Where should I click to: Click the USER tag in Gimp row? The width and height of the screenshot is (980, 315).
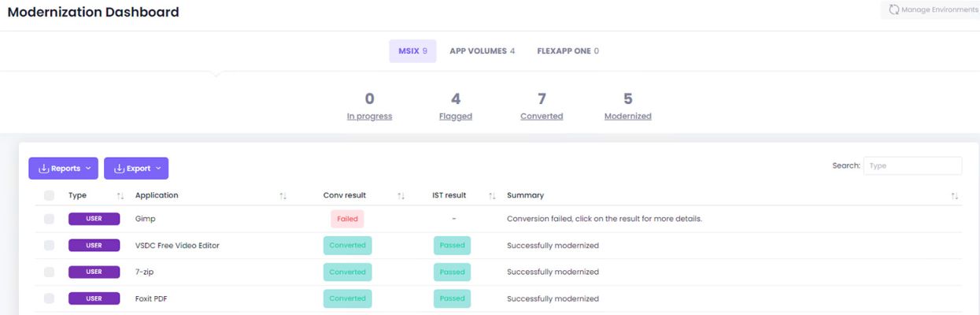[x=94, y=219]
